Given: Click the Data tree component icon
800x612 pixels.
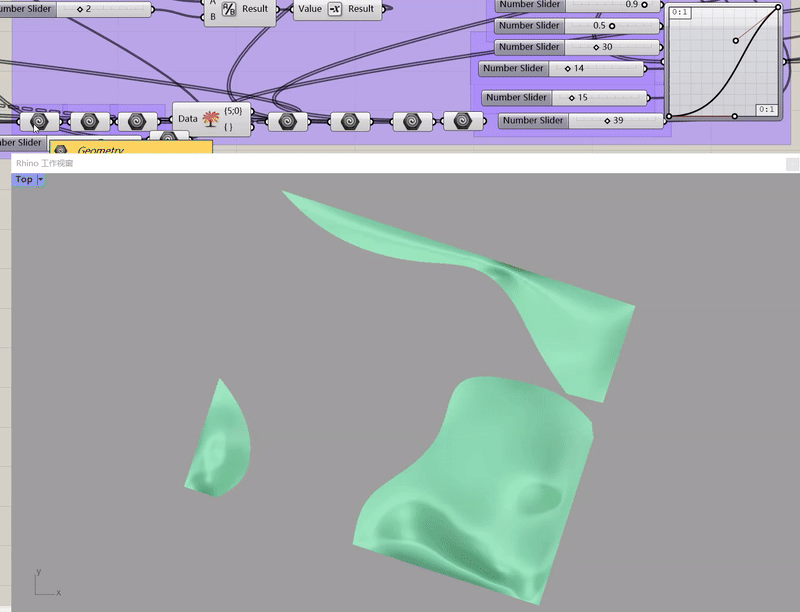Looking at the screenshot, I should (211, 119).
